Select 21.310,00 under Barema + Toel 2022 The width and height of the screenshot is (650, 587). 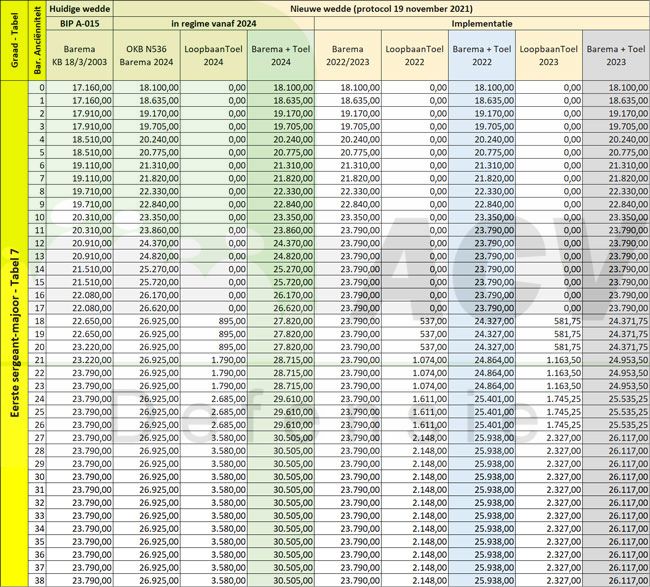point(482,165)
